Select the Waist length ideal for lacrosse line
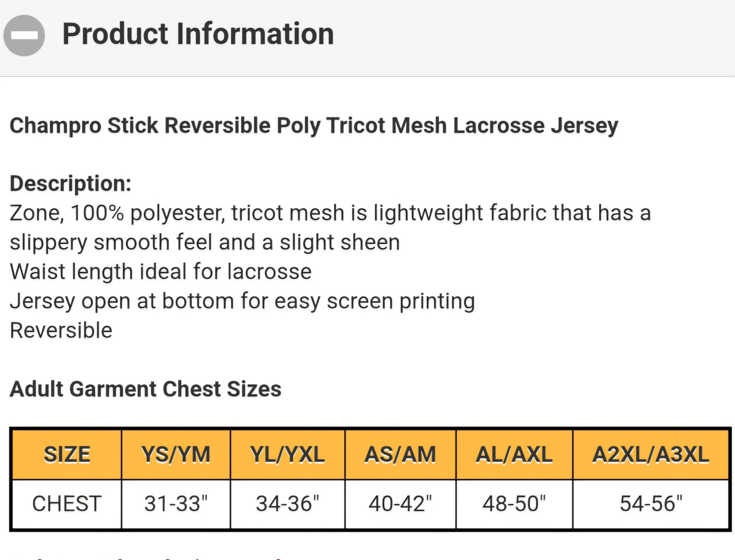Screen dimensions: 735x560 [x=161, y=272]
